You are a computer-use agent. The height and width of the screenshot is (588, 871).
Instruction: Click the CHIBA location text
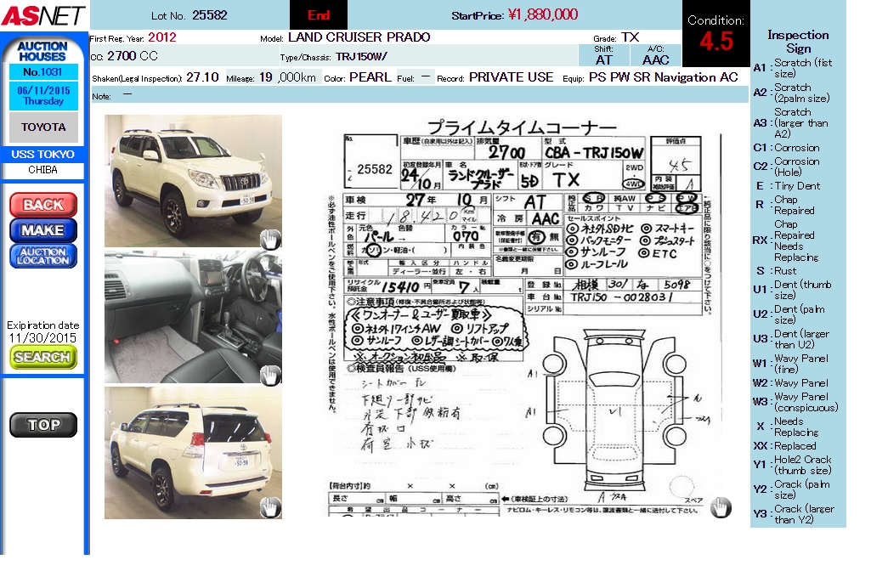[x=42, y=170]
